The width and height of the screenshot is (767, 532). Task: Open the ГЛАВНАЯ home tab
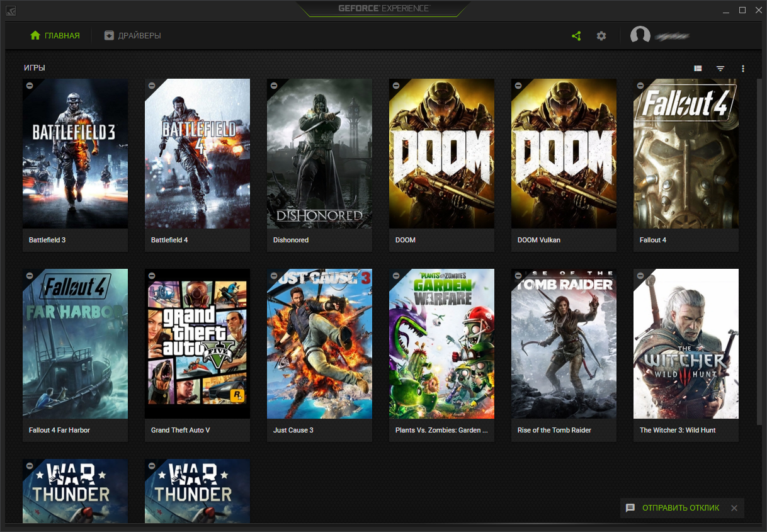55,36
